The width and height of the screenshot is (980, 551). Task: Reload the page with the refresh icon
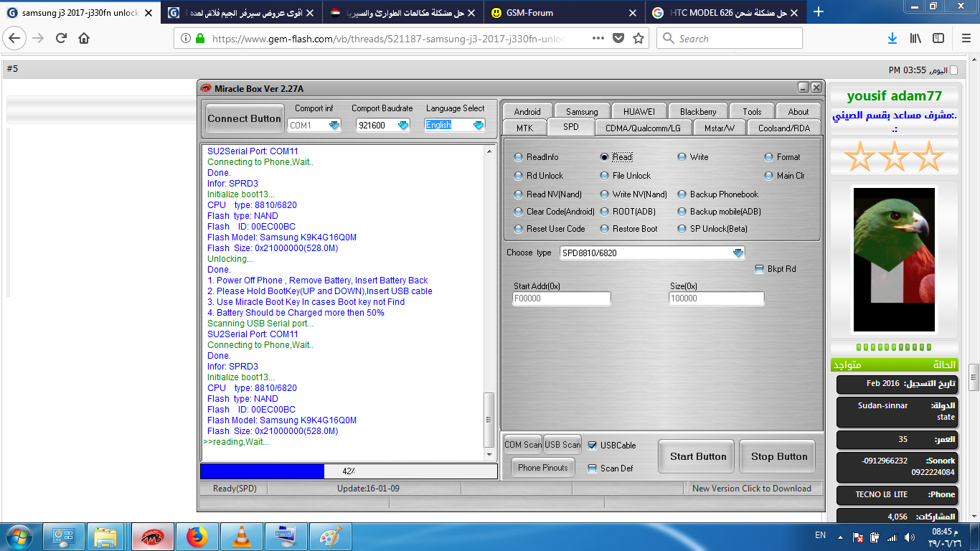pos(62,39)
